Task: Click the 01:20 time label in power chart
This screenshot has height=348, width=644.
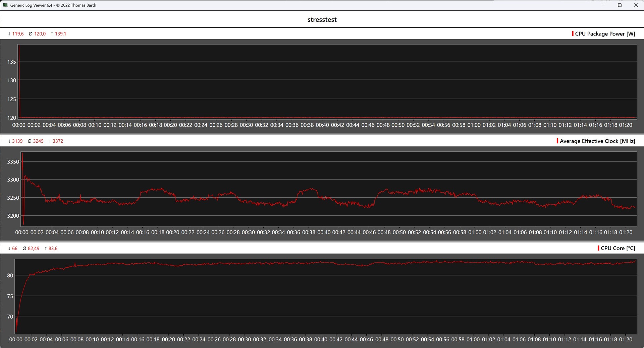Action: [x=626, y=125]
